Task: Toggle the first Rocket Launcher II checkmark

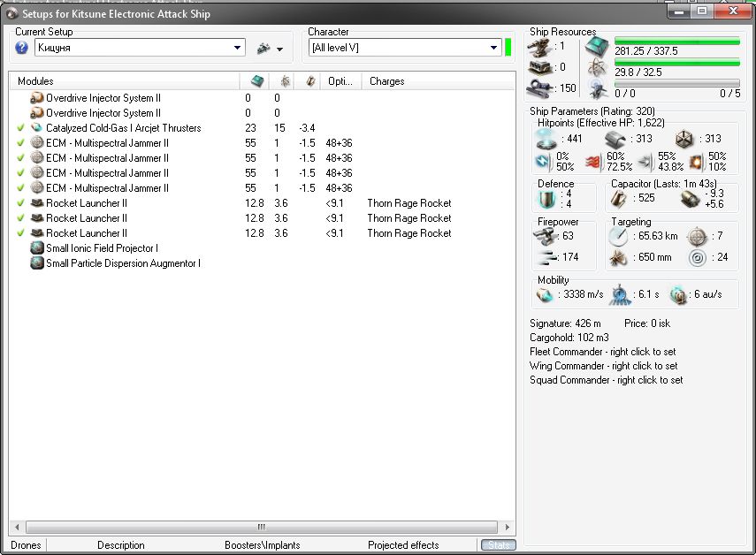Action: pos(20,203)
